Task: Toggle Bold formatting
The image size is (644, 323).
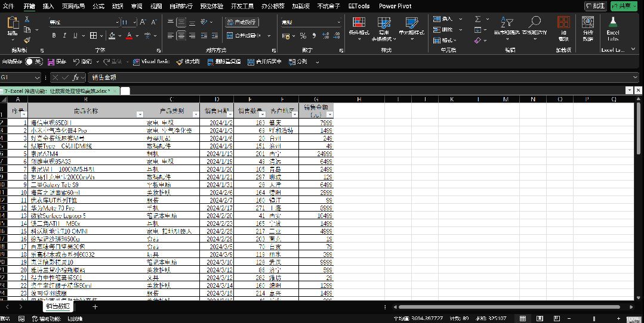Action: point(54,36)
